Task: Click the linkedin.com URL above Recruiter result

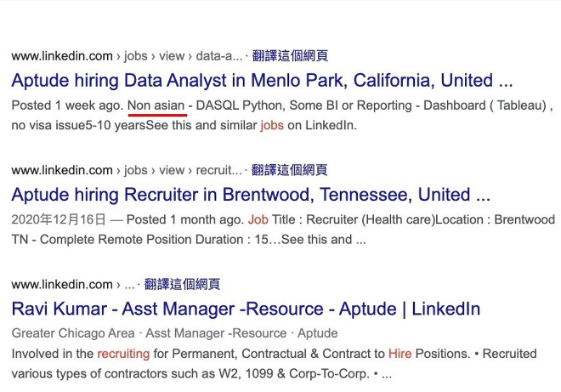Action: pyautogui.click(x=62, y=170)
